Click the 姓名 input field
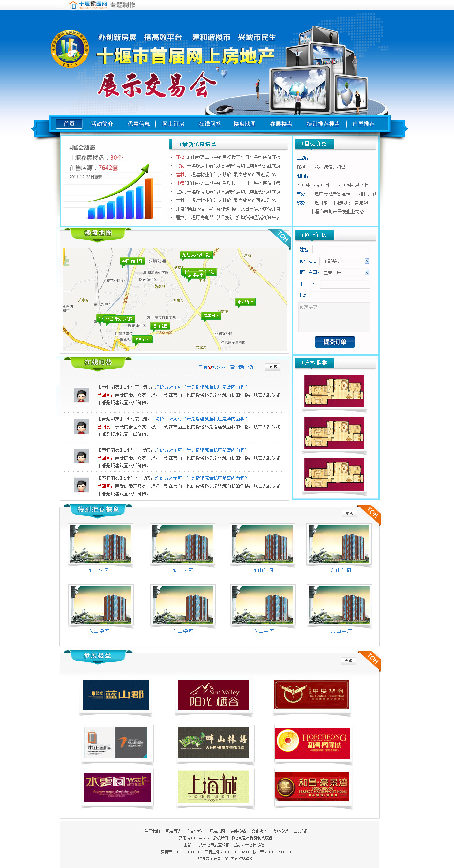The width and height of the screenshot is (454, 868). (341, 249)
